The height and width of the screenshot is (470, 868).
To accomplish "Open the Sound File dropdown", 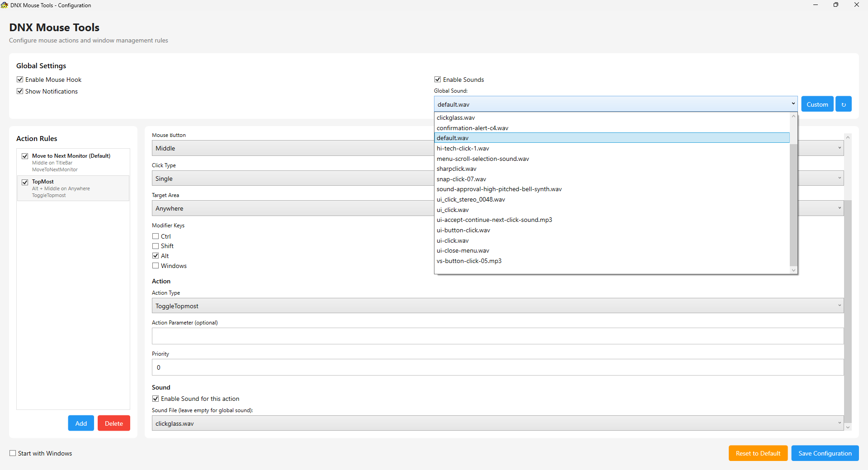I will [839, 423].
